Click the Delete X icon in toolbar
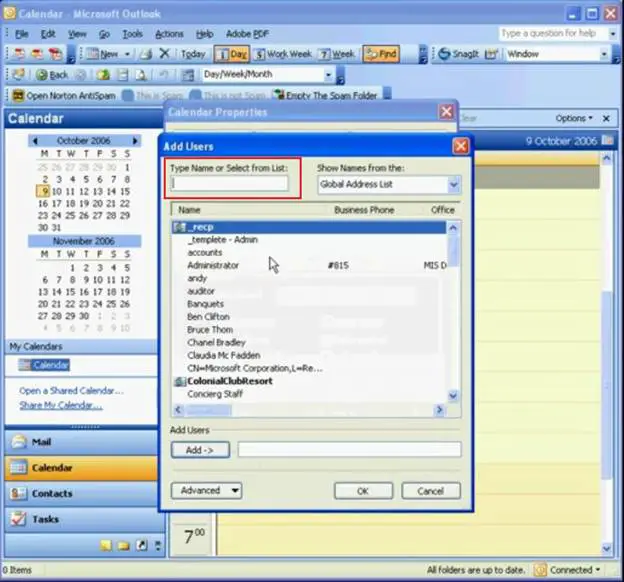Viewport: 624px width, 582px height. click(x=164, y=53)
